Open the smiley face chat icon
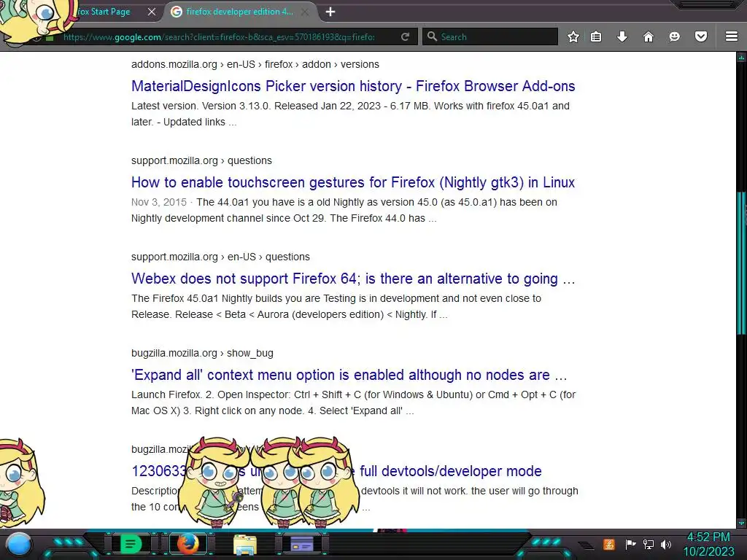 tap(675, 36)
